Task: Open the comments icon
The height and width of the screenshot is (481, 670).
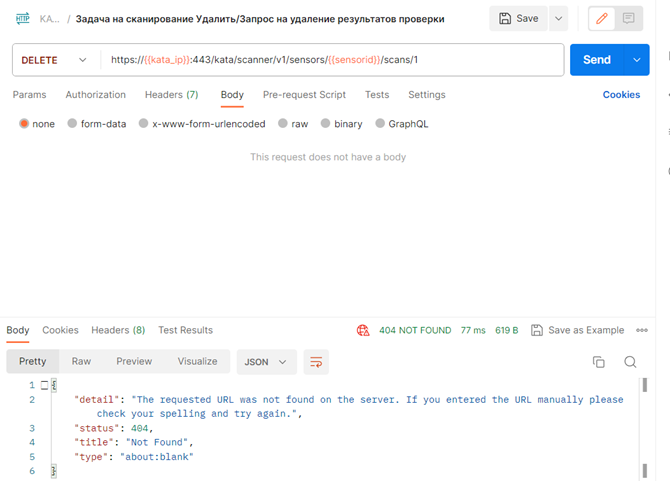Action: [628, 18]
